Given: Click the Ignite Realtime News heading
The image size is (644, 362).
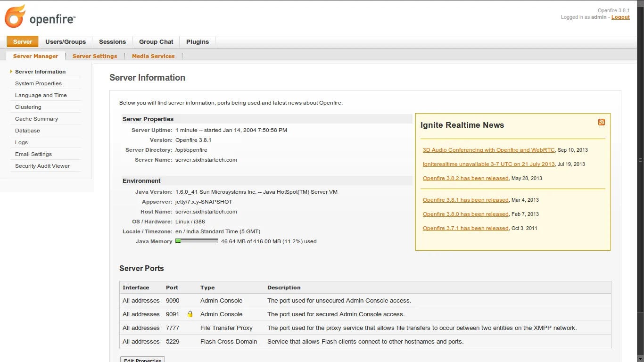Looking at the screenshot, I should click(462, 125).
